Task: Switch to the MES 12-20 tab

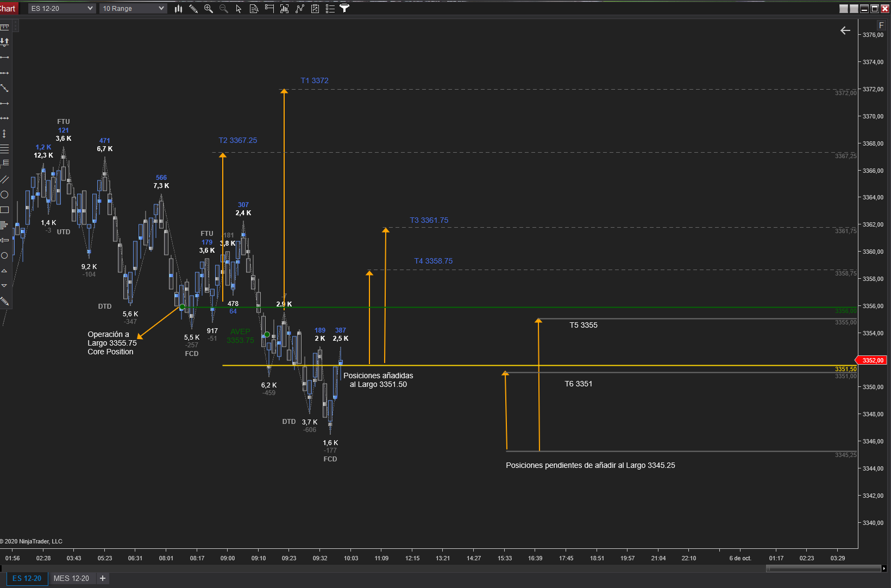Action: 71,578
